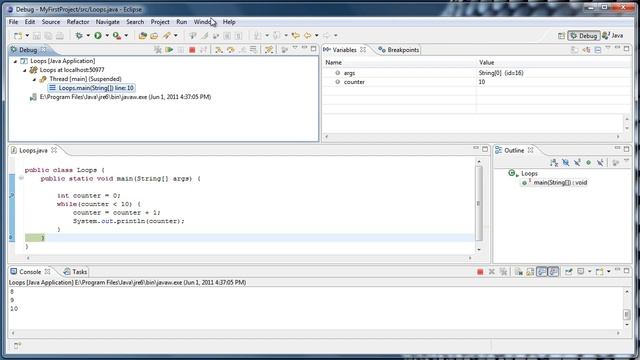The height and width of the screenshot is (360, 640).
Task: Open the Navigate menu
Action: (x=107, y=22)
